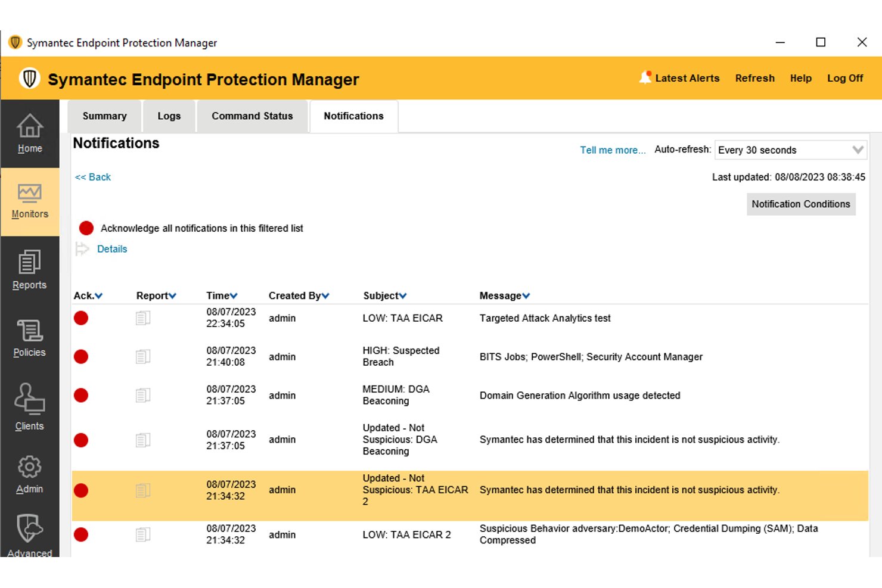The image size is (882, 588).
Task: Click Acknowledge all notifications in this filtered list
Action: [202, 228]
